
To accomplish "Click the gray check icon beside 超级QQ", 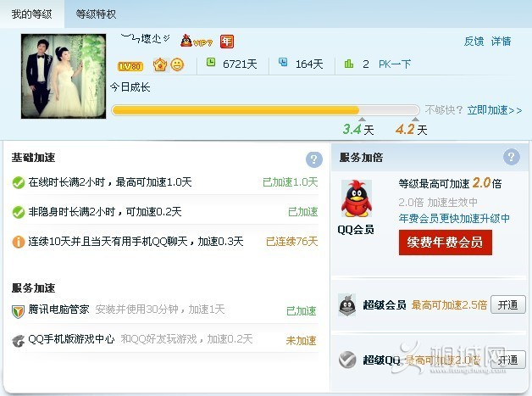I will coord(347,360).
